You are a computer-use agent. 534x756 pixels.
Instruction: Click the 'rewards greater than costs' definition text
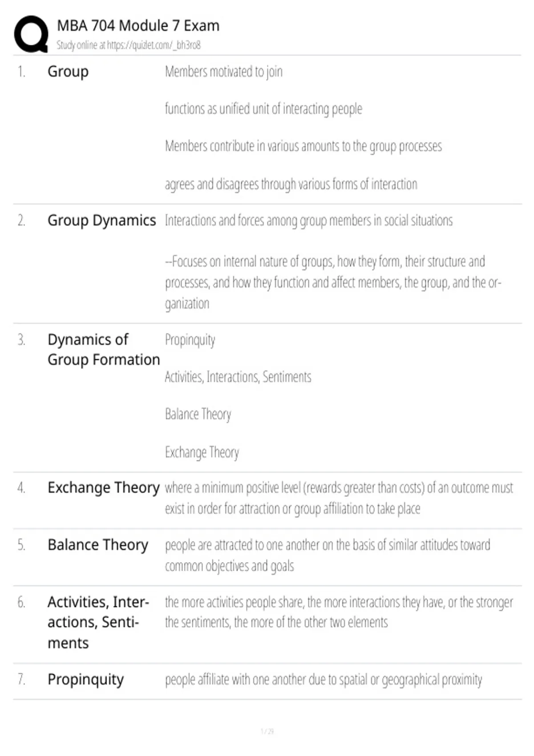[x=339, y=498]
